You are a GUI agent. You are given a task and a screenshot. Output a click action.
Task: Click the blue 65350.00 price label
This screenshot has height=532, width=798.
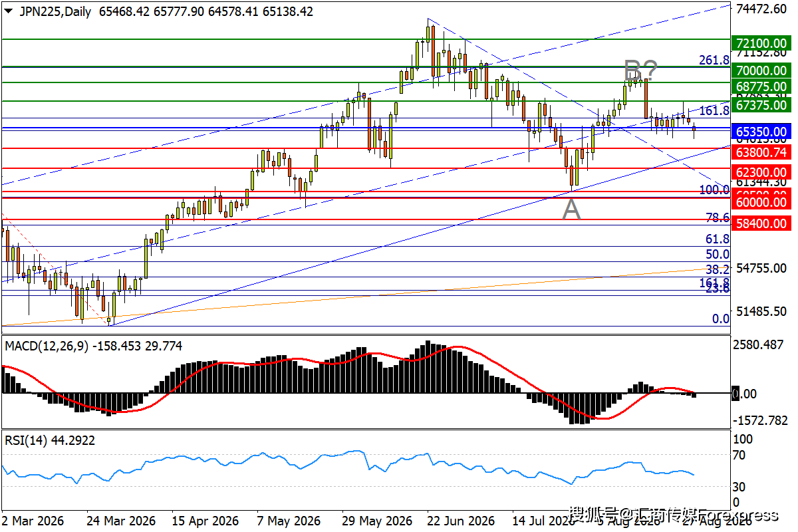(x=761, y=131)
